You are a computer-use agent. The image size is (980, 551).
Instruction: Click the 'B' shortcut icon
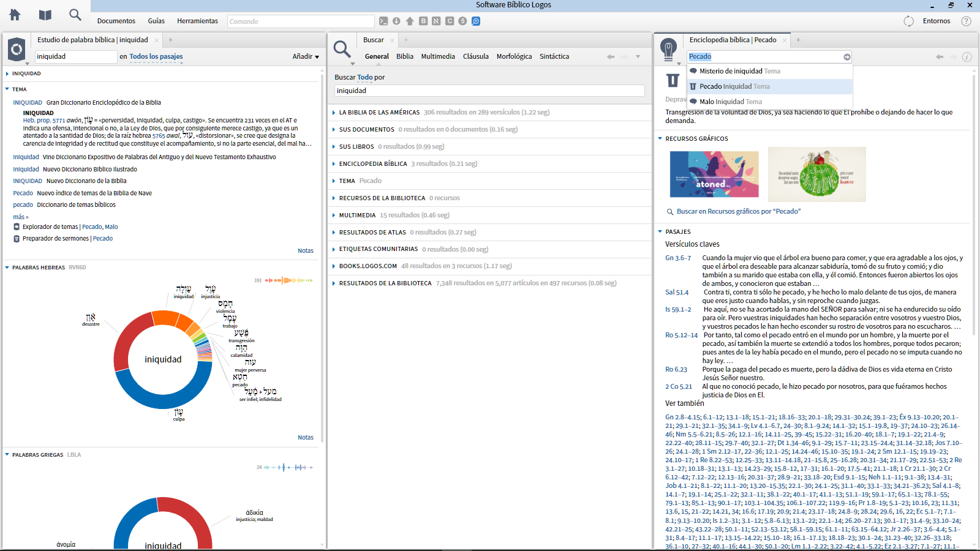point(423,21)
